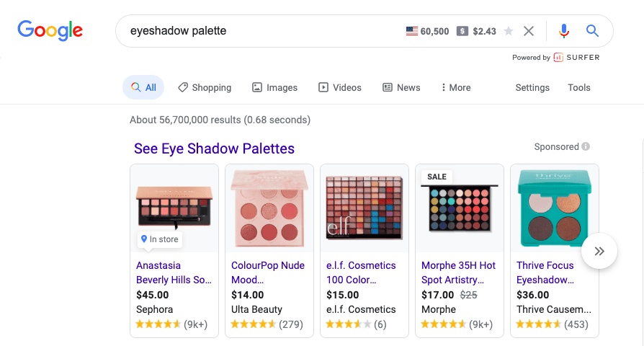The height and width of the screenshot is (346, 644).
Task: Submit search with blue magnifier icon
Action: tap(592, 31)
